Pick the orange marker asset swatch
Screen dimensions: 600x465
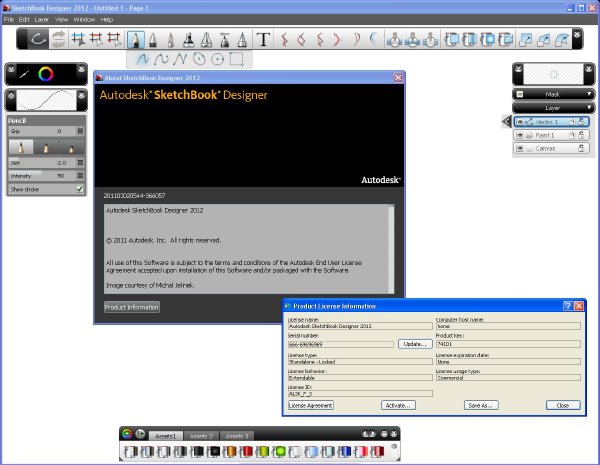click(230, 452)
